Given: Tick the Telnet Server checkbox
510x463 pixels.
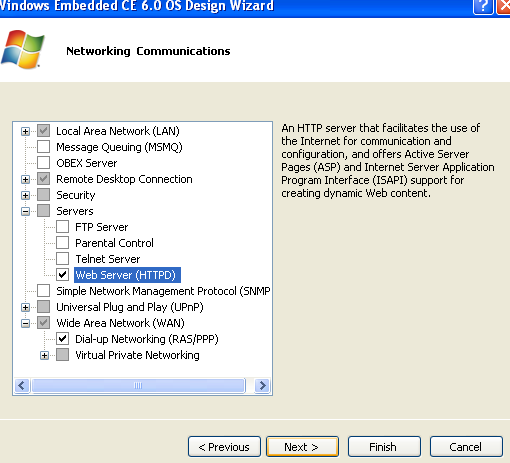Looking at the screenshot, I should coord(62,258).
